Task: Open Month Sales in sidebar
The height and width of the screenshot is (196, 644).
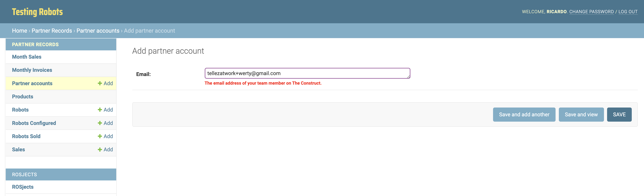Action: point(27,57)
